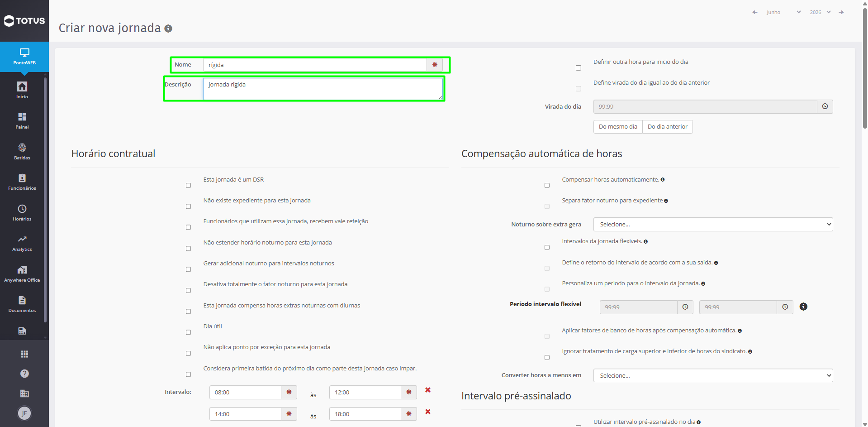Click the second Período intervalo flexível clock icon
Screen dimensions: 868x427
click(785, 307)
